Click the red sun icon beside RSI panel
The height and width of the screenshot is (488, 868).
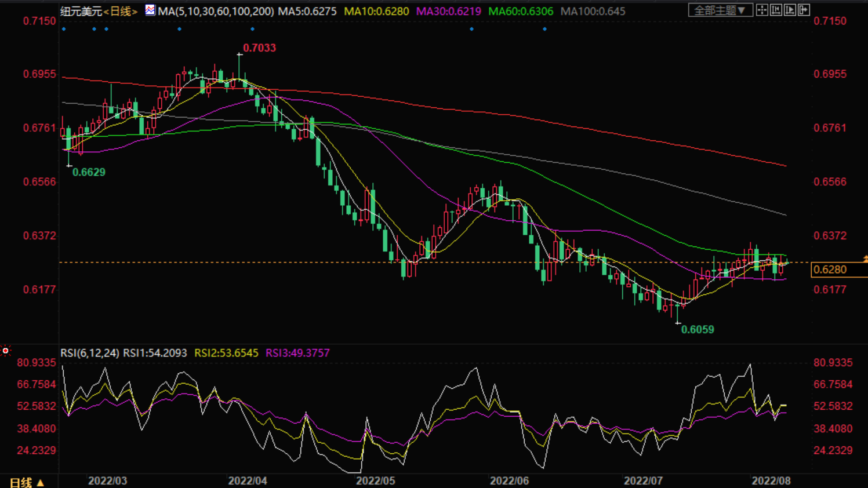point(6,351)
